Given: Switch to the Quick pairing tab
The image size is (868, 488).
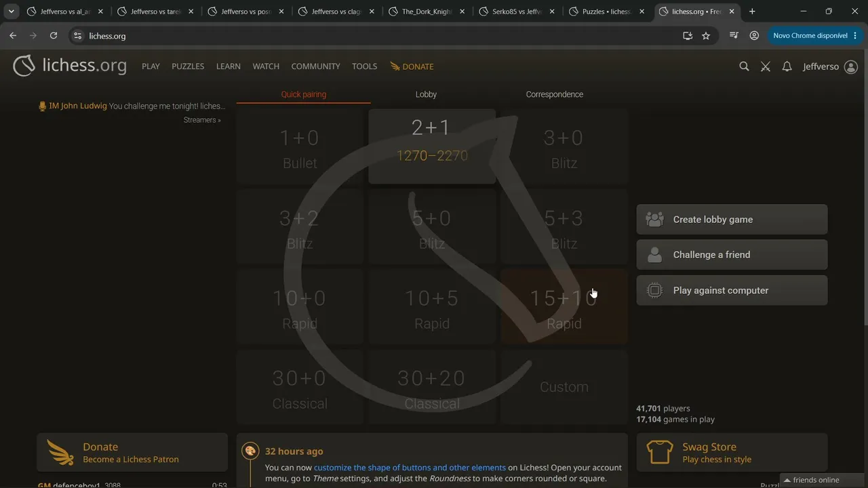Looking at the screenshot, I should (304, 94).
